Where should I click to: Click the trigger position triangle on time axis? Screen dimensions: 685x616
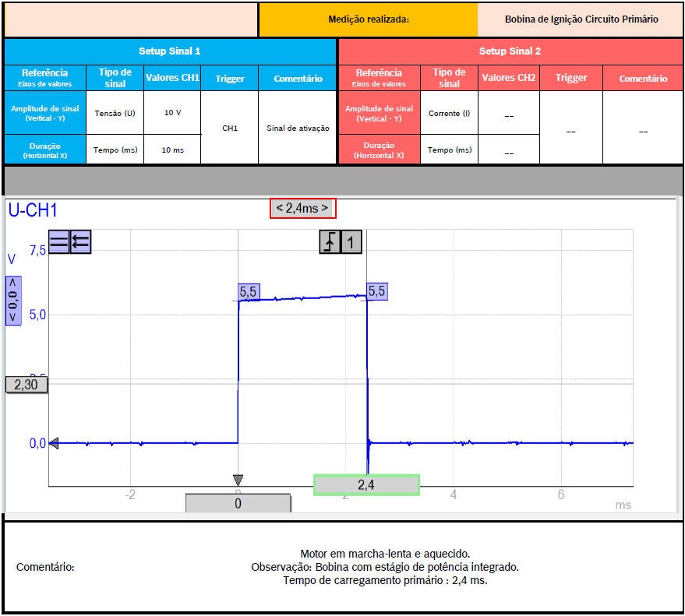click(238, 480)
